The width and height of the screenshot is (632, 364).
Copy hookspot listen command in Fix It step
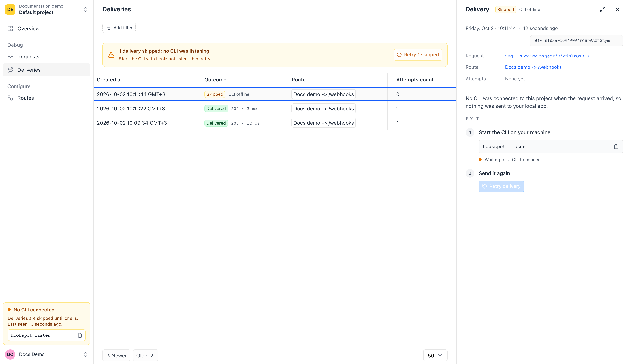[616, 147]
